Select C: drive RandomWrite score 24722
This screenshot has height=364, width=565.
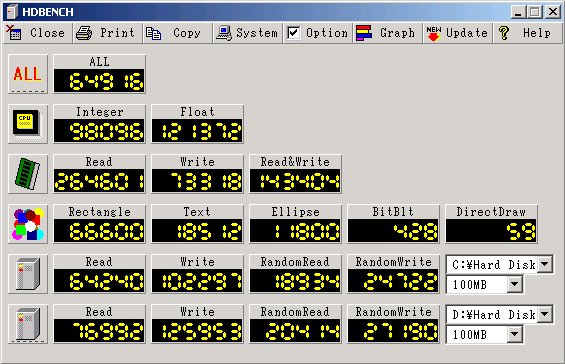pyautogui.click(x=393, y=281)
